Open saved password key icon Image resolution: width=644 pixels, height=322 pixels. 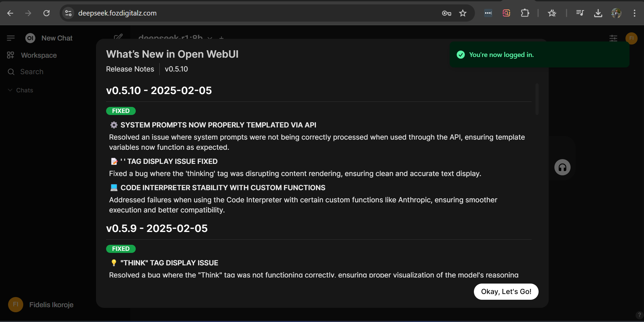[447, 13]
